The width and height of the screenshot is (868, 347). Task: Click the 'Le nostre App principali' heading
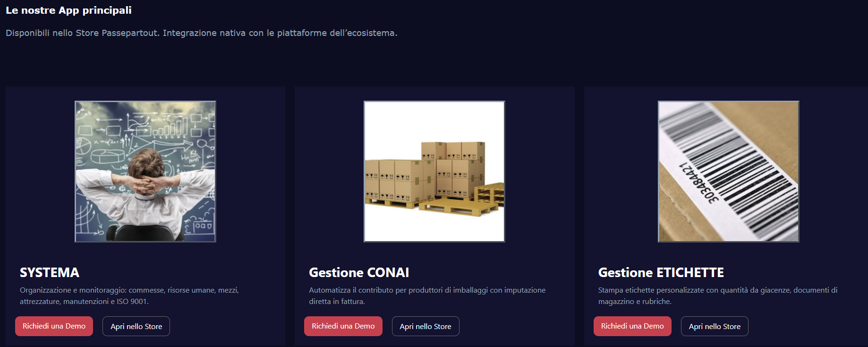tap(68, 10)
